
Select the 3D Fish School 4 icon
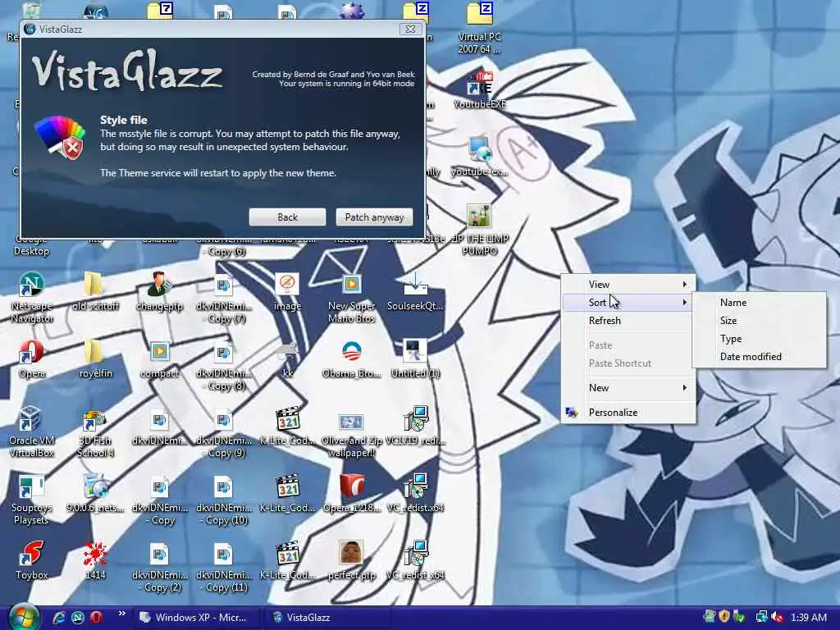(x=95, y=431)
